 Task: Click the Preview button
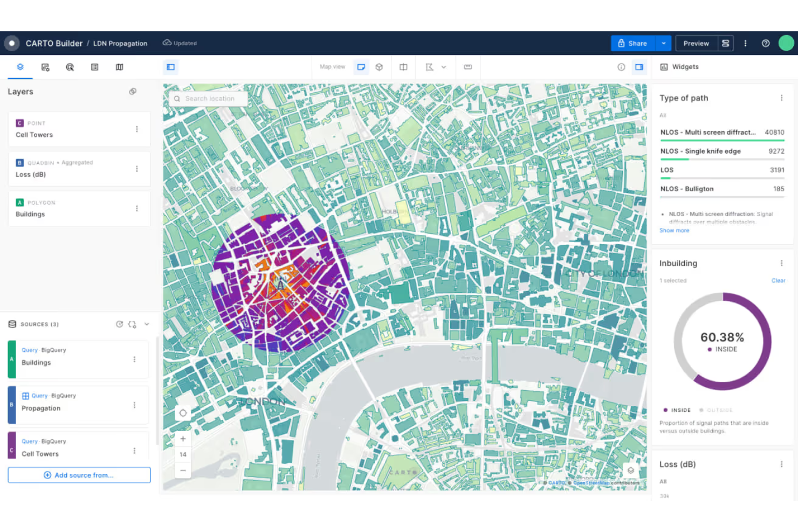point(696,43)
